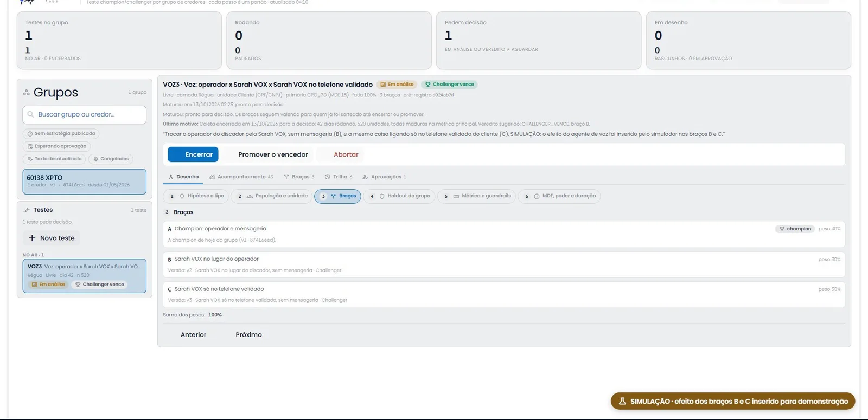Toggle the Texto desatualizado filter chip
Image resolution: width=868 pixels, height=420 pixels.
54,159
